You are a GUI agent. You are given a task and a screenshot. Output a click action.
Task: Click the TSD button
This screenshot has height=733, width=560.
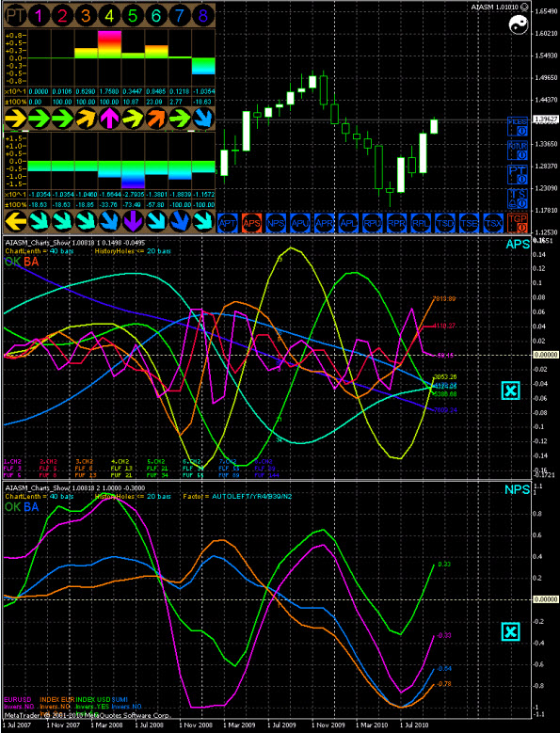(445, 223)
